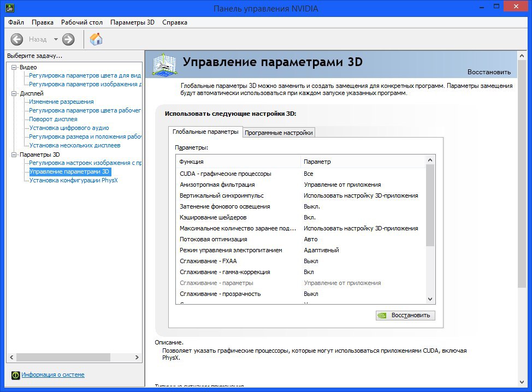Select the Сглаживание - FXAA row

[x=300, y=261]
